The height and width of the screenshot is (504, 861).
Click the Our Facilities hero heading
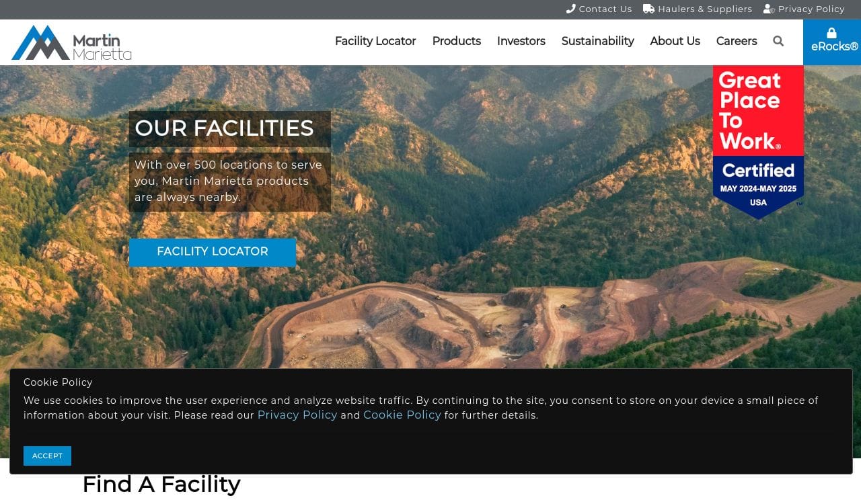225,128
